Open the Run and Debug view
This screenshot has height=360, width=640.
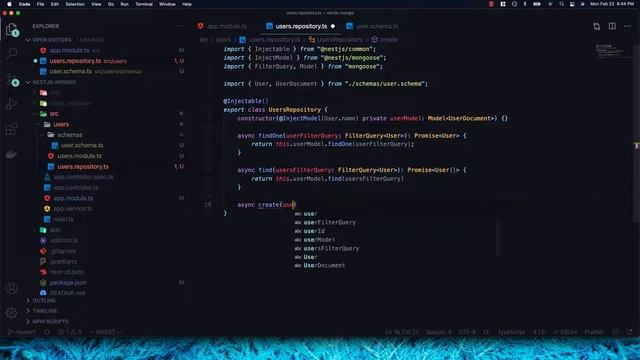click(11, 104)
